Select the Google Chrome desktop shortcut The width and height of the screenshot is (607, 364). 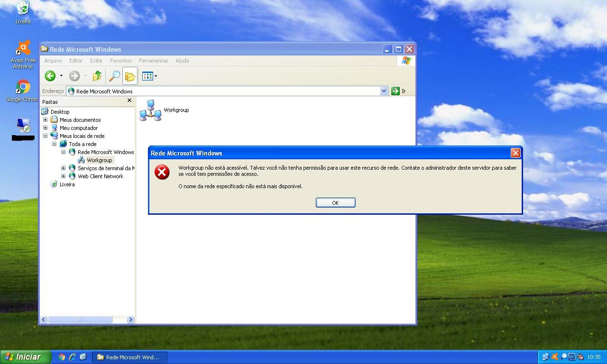tap(22, 91)
